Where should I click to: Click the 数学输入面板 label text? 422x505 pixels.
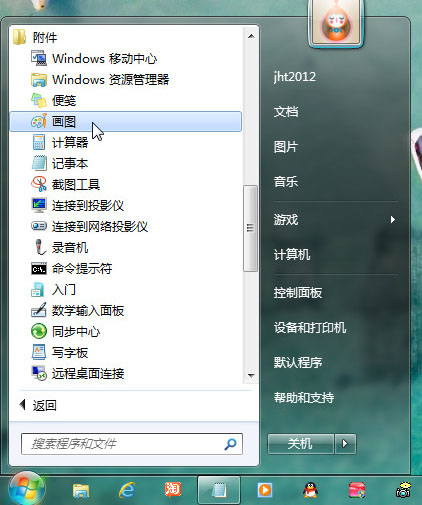coord(88,311)
